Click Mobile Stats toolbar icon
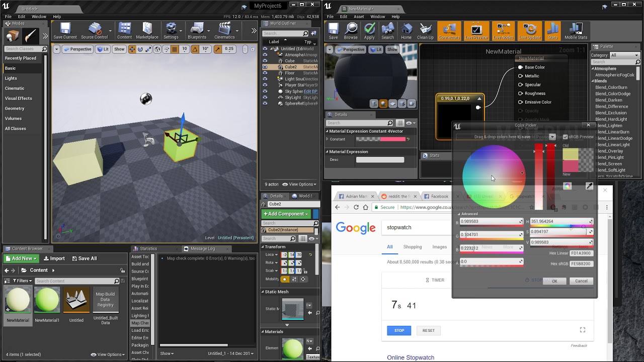The image size is (644, 362). click(x=576, y=31)
